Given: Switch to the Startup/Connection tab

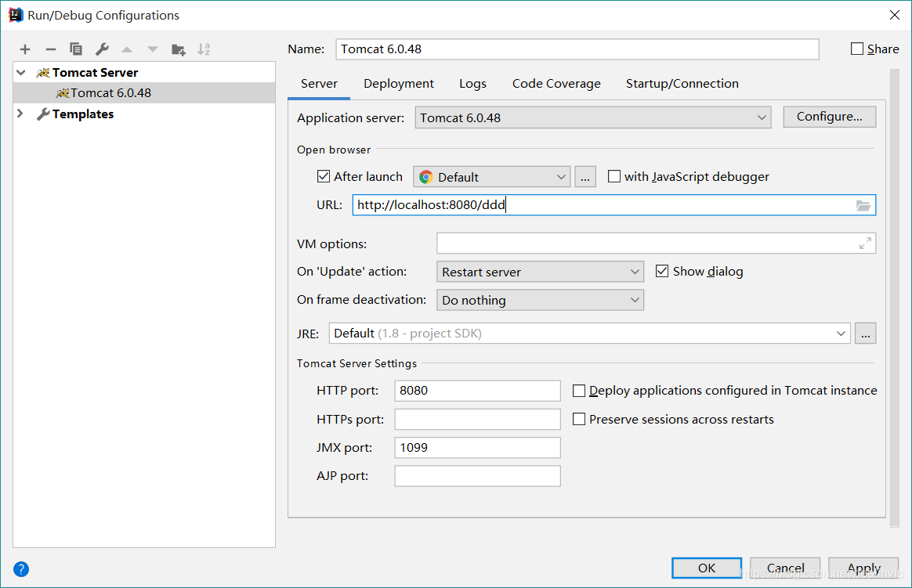Looking at the screenshot, I should 682,84.
